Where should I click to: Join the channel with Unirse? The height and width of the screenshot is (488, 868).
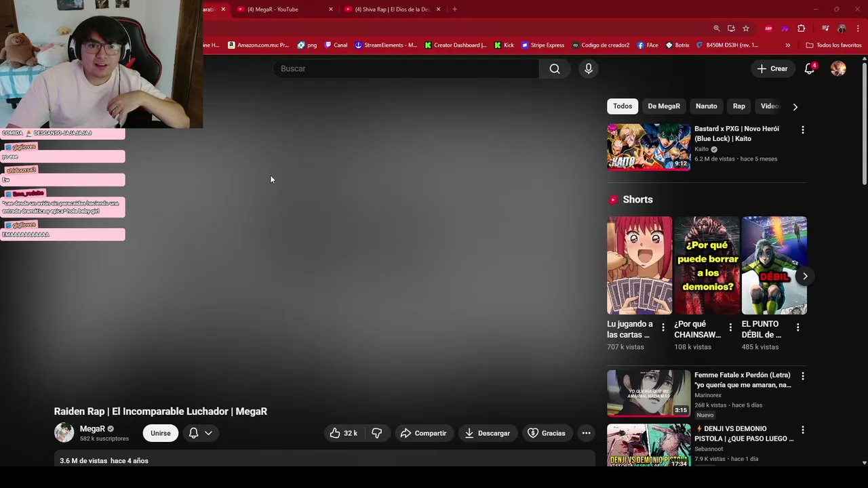point(161,433)
